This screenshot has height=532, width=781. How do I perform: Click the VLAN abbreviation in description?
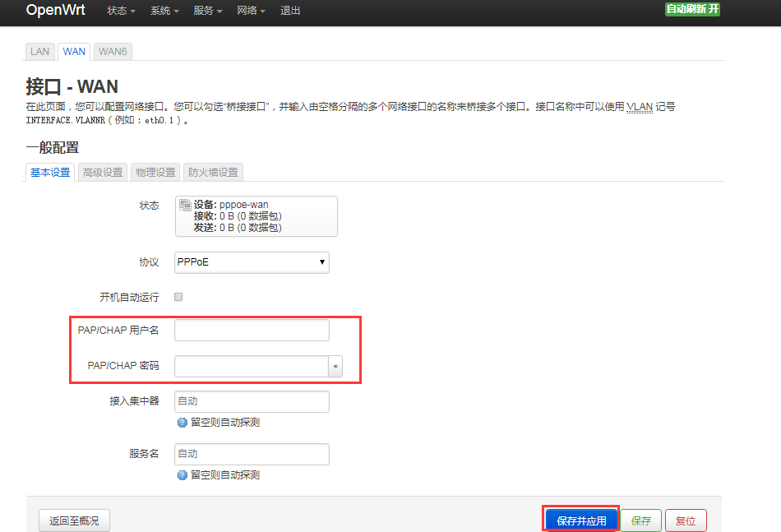tap(640, 107)
